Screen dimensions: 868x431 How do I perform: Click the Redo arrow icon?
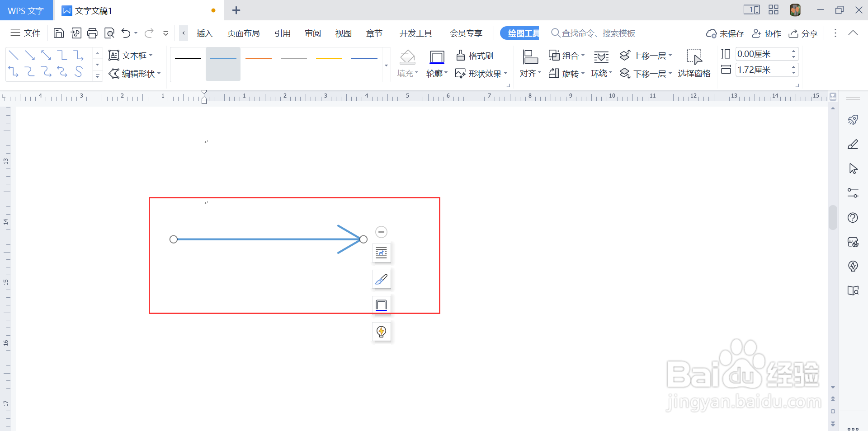coord(149,33)
